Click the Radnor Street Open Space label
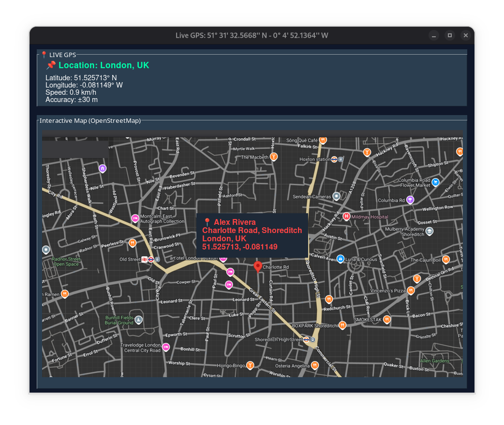504x425 pixels. tap(66, 262)
